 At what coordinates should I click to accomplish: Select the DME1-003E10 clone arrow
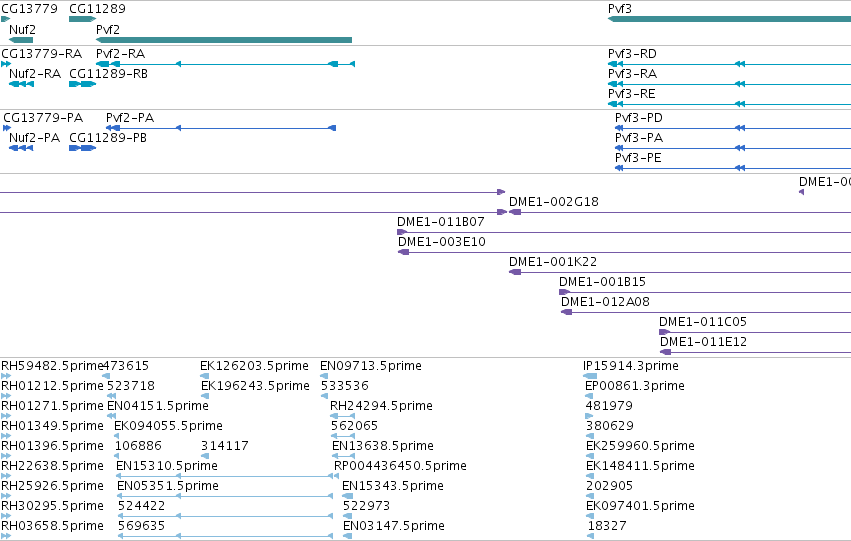point(403,252)
